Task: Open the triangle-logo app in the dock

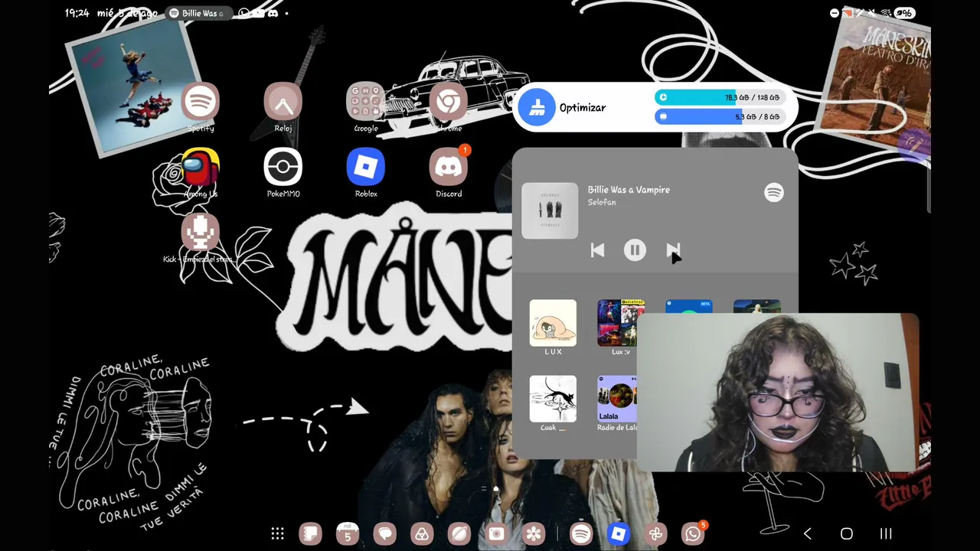Action: coord(422,534)
